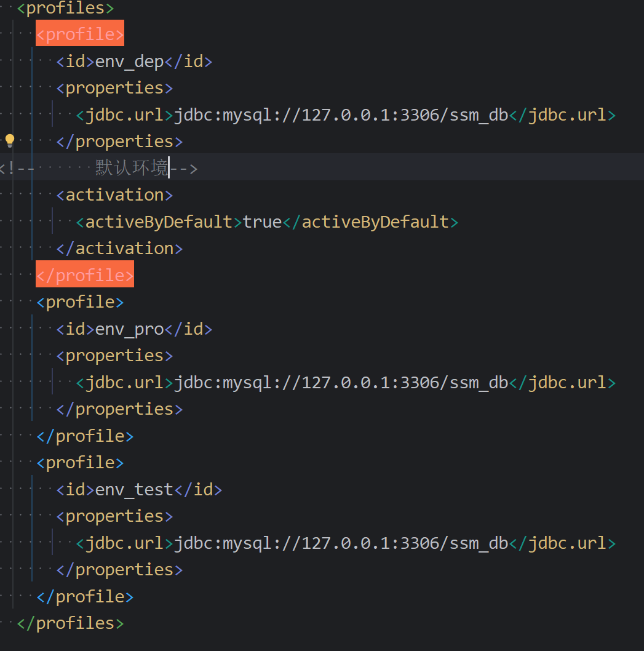This screenshot has height=651, width=644.
Task: Click the highlighted opening profile tag
Action: 80,33
